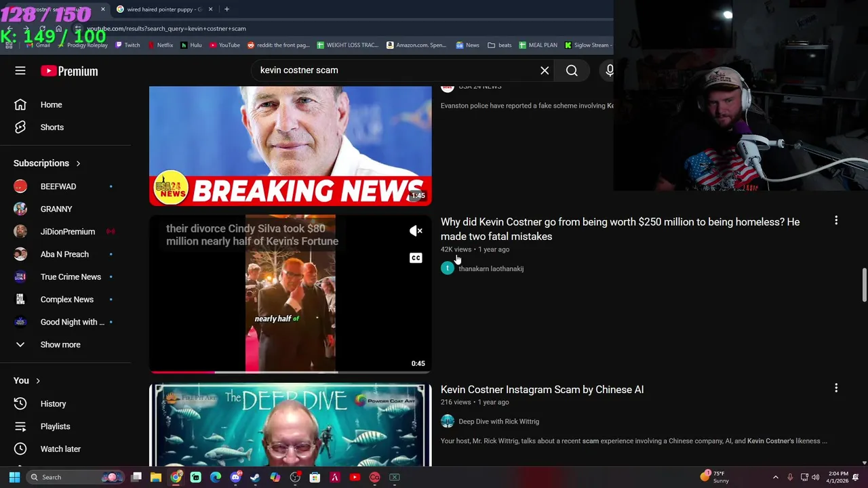Open the Windows Start menu
Image resolution: width=868 pixels, height=488 pixels.
click(x=14, y=477)
